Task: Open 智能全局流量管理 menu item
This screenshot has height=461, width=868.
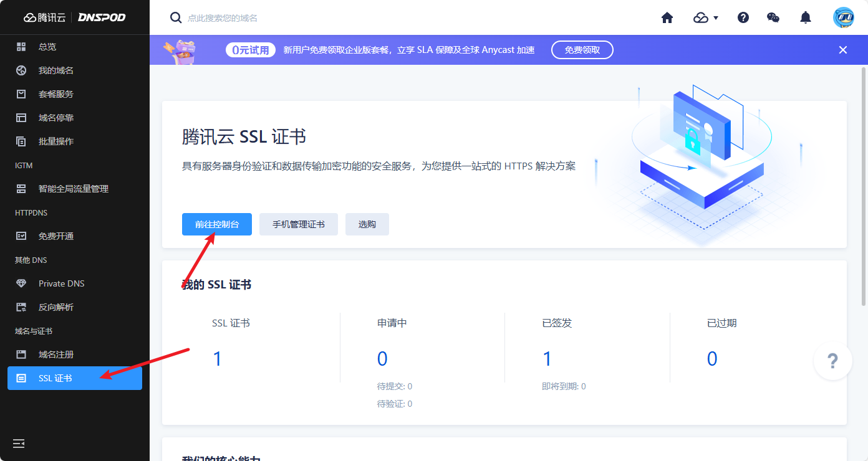Action: click(x=75, y=189)
